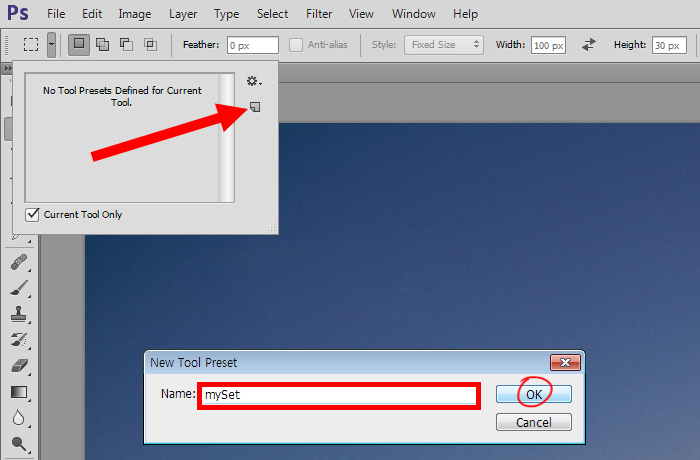Open the Edit menu
Screen dimensions: 700x460
click(x=92, y=14)
